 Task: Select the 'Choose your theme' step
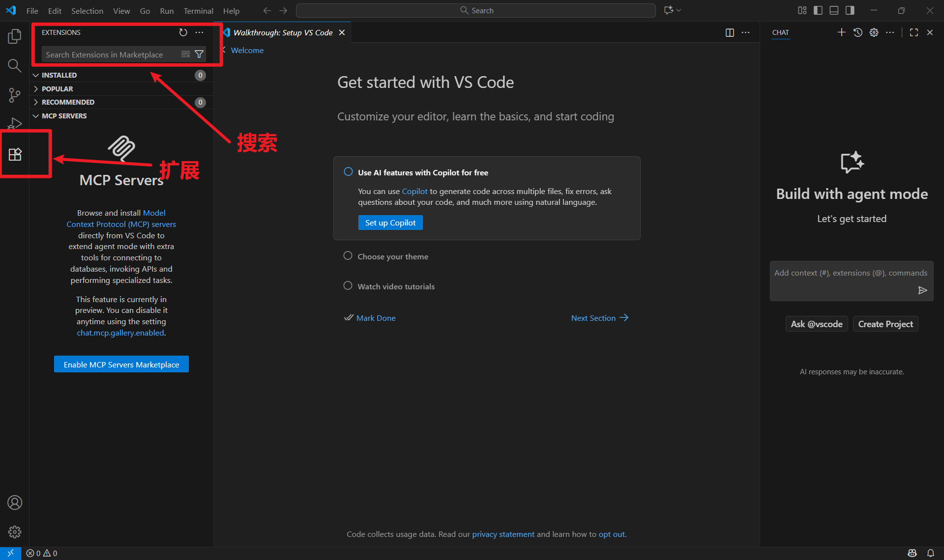pos(392,256)
